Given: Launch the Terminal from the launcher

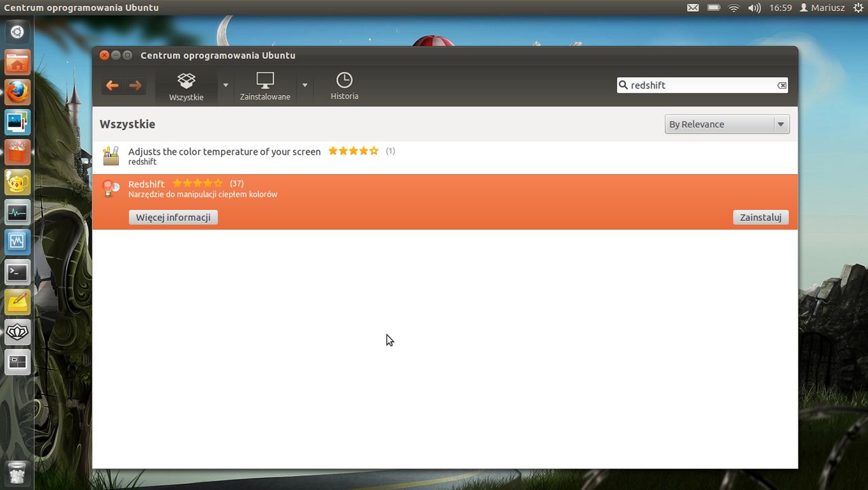Looking at the screenshot, I should pos(18,272).
